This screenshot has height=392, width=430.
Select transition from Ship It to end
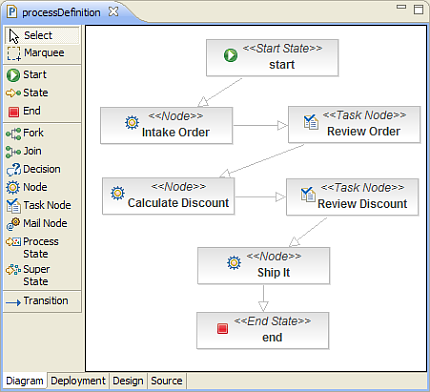pos(263,298)
